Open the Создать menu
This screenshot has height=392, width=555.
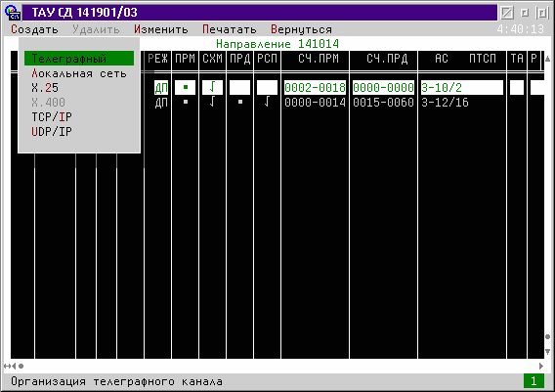click(x=34, y=29)
